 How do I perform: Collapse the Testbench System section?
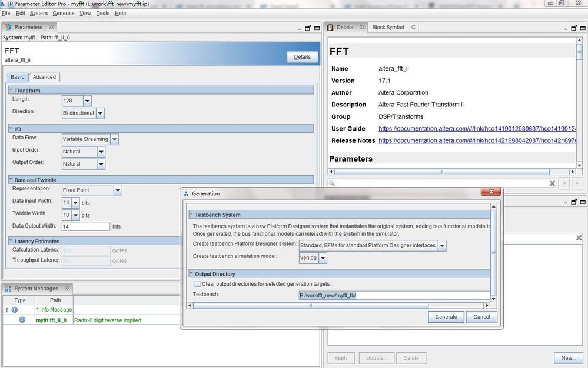(x=191, y=215)
